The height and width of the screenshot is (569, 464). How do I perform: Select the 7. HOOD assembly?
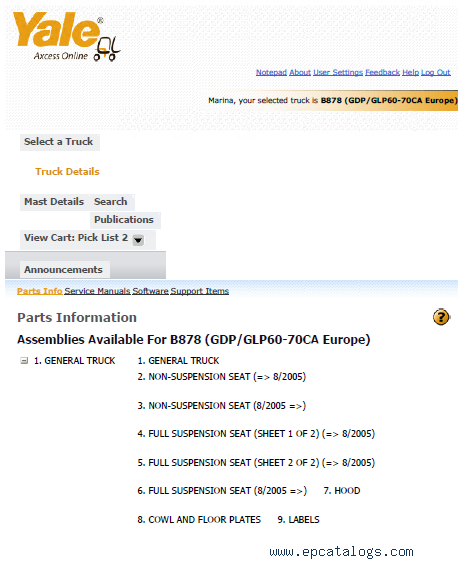[342, 491]
